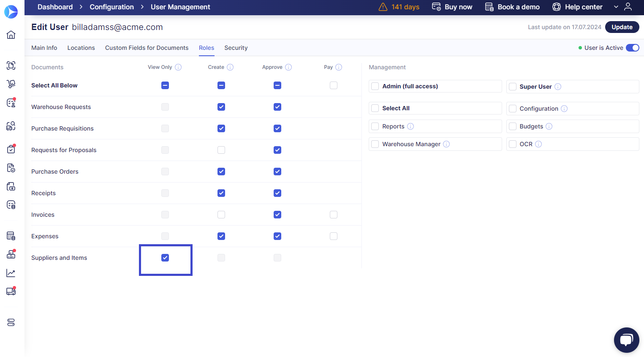
Task: Open the stacked boxes sidebar icon
Action: 11,254
